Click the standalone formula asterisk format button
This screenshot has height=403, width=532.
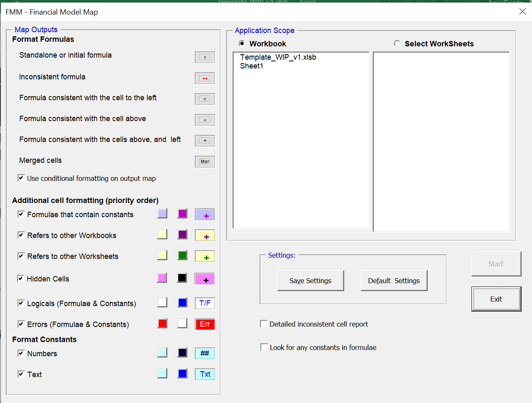click(205, 57)
